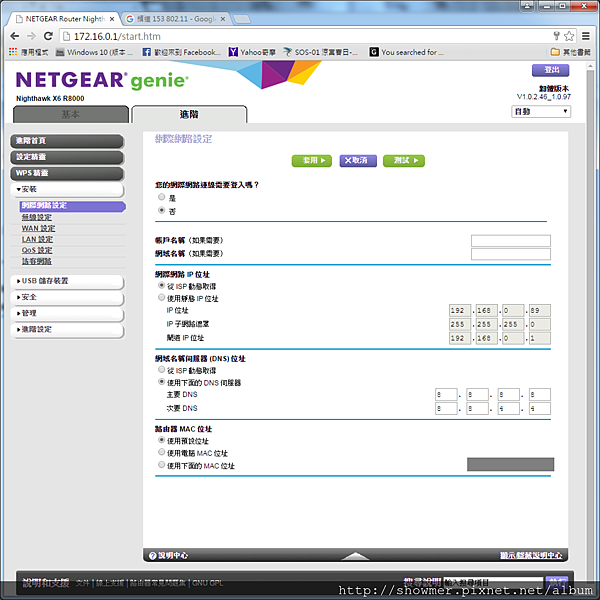Expand the help center up arrow

[355, 556]
